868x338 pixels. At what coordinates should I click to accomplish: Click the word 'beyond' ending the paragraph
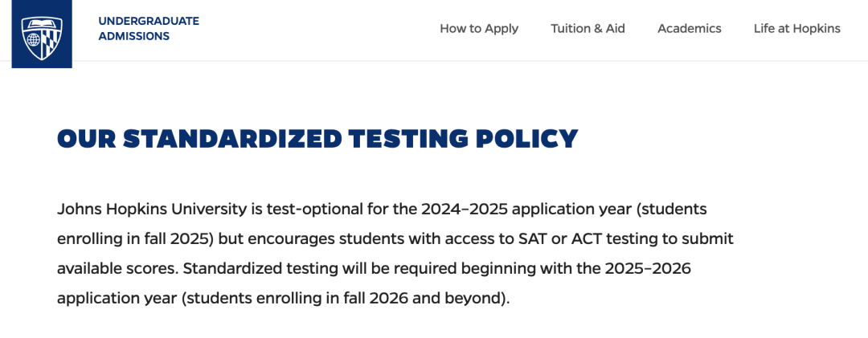[474, 299]
